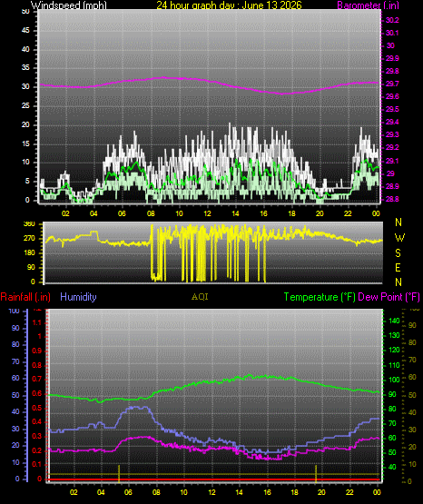Image resolution: width=423 pixels, height=504 pixels.
Task: Click the "S" compass letter
Action: [x=398, y=253]
